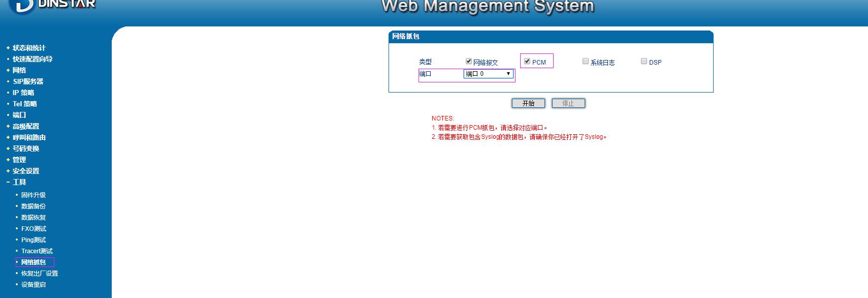Open the 端口 0 dropdown

click(489, 74)
